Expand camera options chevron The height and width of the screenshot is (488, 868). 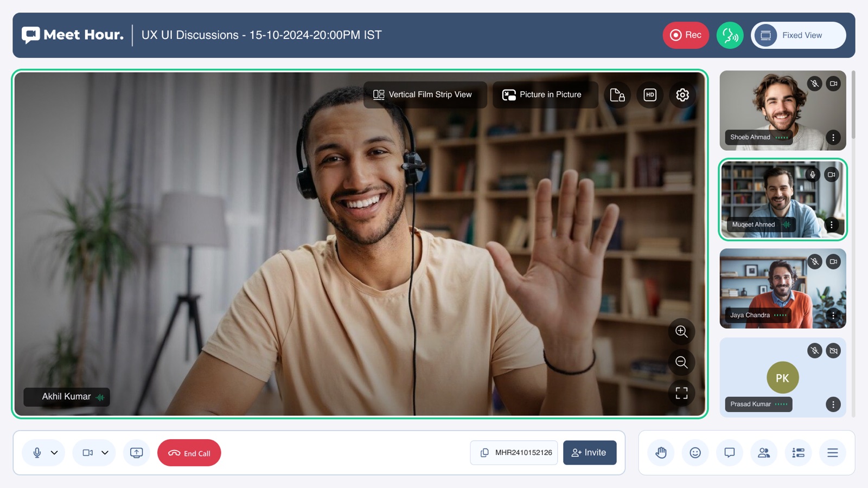pyautogui.click(x=105, y=453)
